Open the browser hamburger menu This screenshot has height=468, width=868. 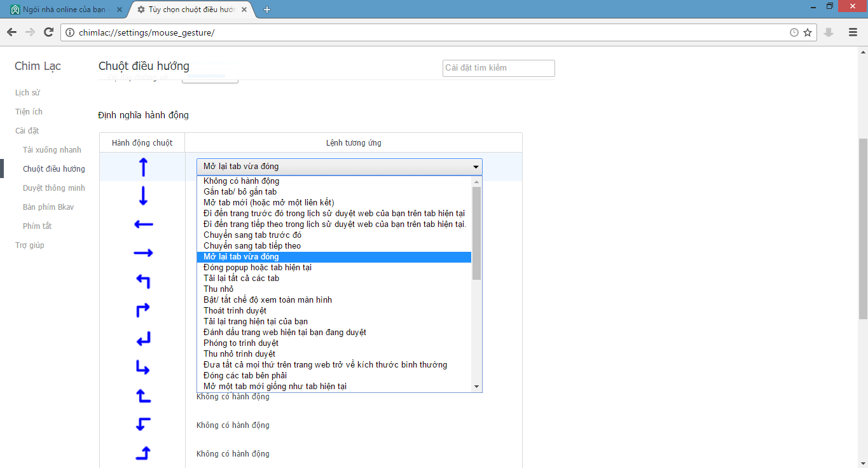[x=853, y=32]
